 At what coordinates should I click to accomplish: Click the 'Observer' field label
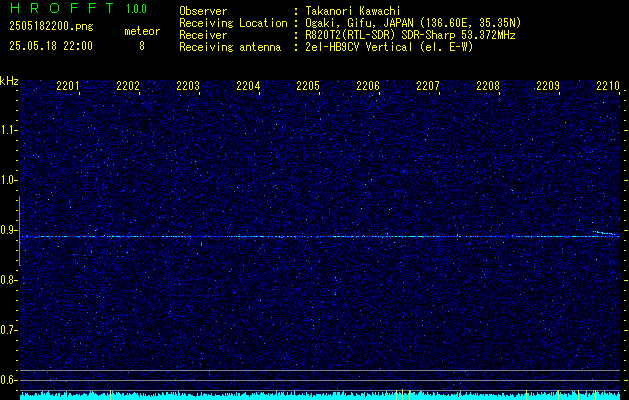[203, 11]
